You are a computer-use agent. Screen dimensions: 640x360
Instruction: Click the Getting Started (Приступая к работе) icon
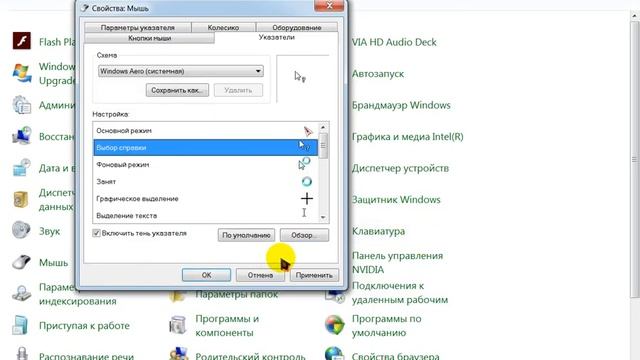point(21,325)
